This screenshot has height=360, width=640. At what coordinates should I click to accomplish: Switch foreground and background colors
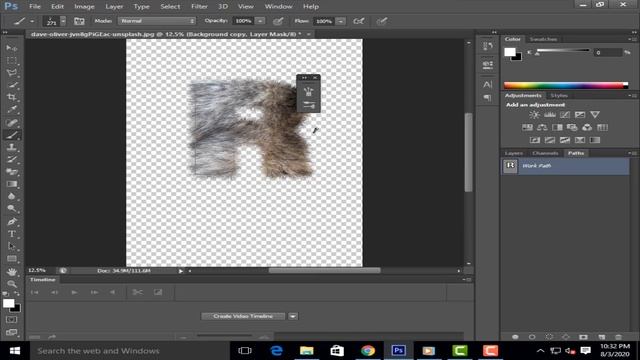tap(17, 293)
